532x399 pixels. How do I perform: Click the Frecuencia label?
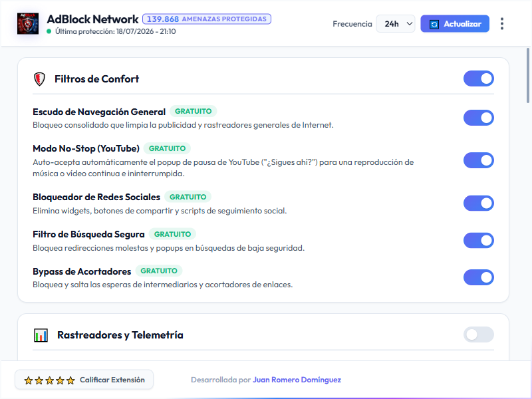(x=352, y=24)
